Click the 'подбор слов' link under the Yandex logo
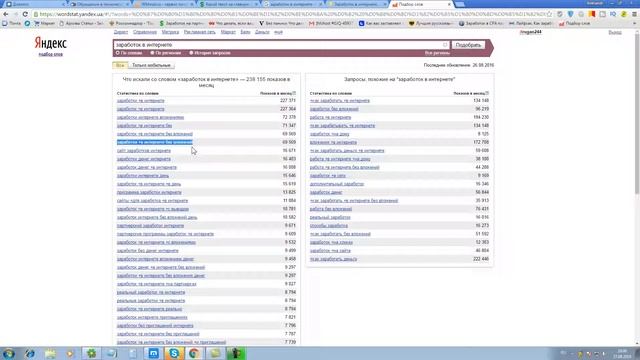This screenshot has height=360, width=640. tap(51, 54)
